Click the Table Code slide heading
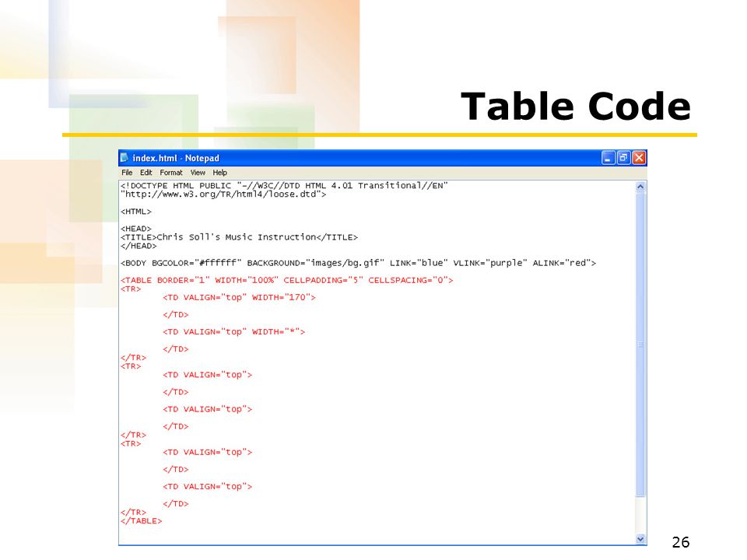 pos(576,107)
